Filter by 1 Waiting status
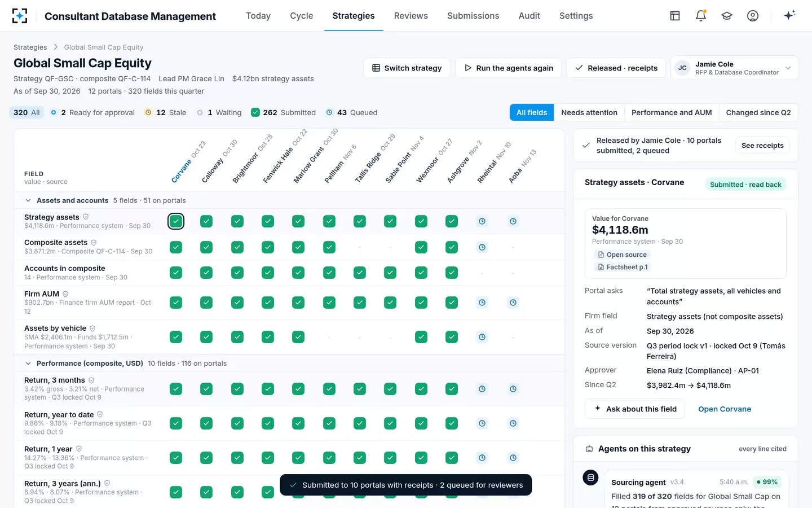Screen dimensions: 812x508 coord(219,112)
